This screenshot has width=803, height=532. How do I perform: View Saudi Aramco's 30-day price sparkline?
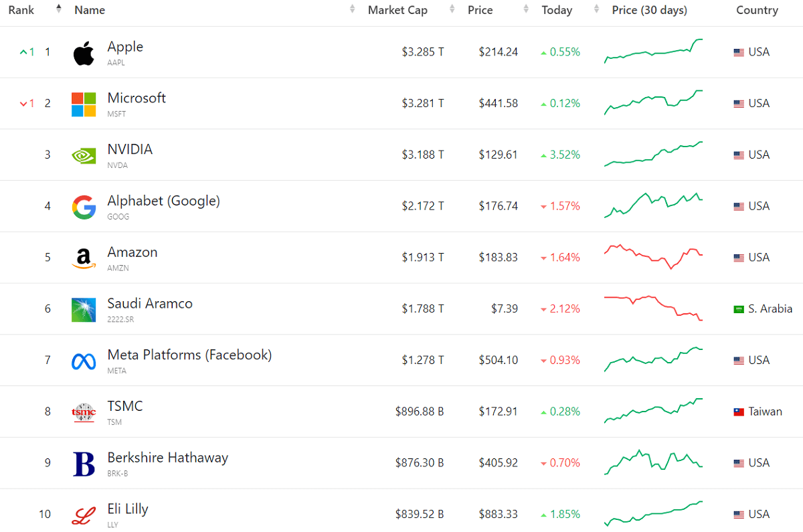pyautogui.click(x=653, y=308)
